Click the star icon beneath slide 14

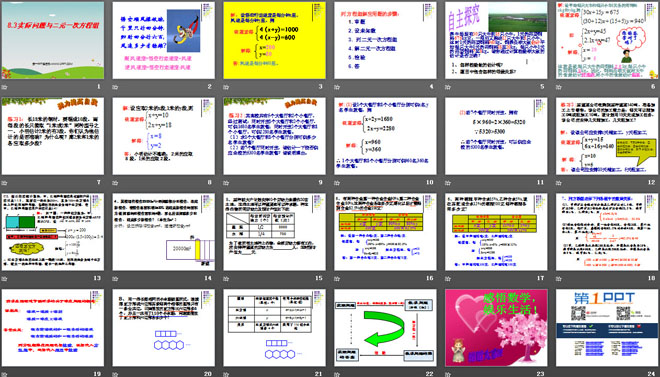click(115, 279)
